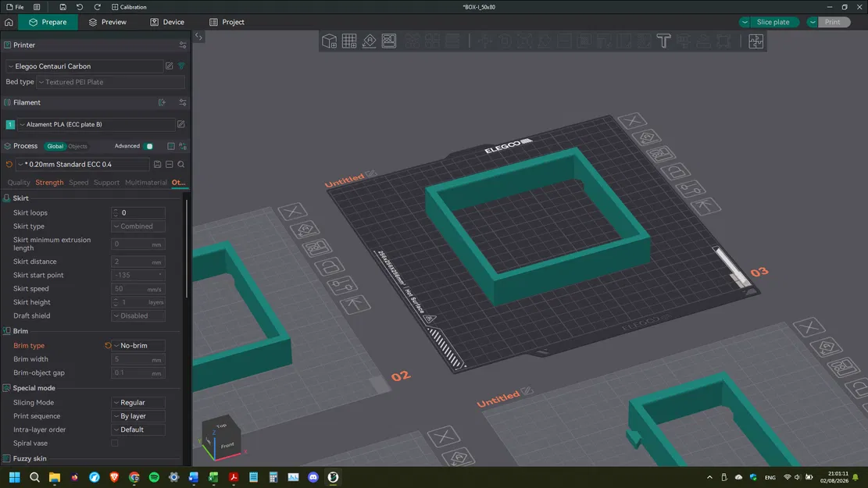Open Discord from the taskbar
868x488 pixels.
point(313,477)
